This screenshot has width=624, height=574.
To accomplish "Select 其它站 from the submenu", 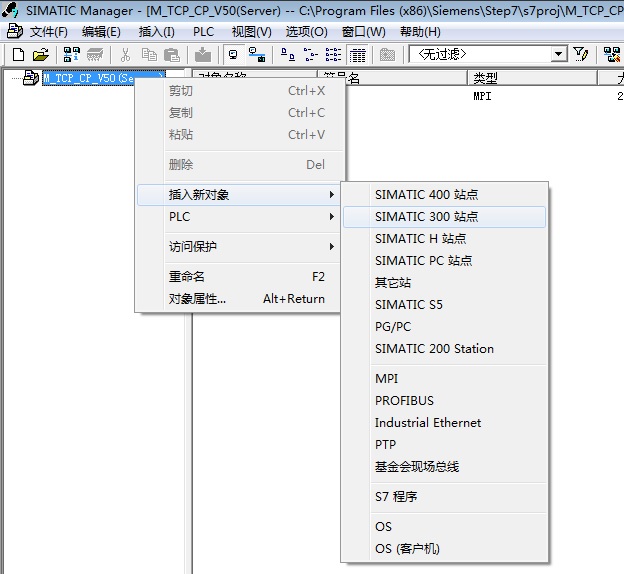I will tap(444, 283).
